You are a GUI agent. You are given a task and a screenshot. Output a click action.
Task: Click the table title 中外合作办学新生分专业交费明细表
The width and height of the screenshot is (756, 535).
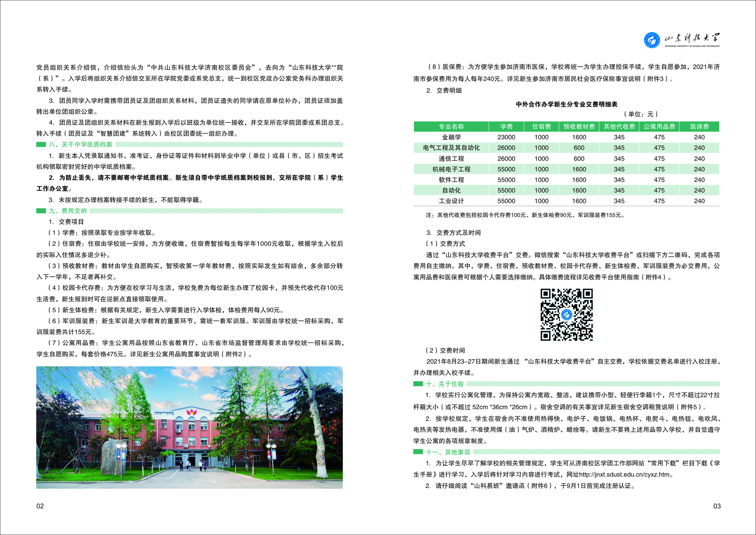pyautogui.click(x=566, y=104)
